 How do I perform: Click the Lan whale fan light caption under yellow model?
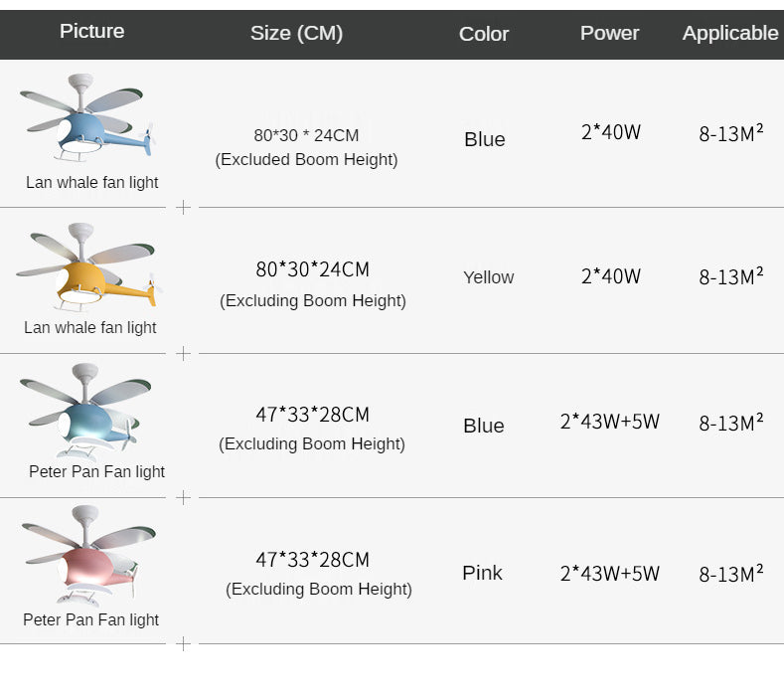click(90, 327)
